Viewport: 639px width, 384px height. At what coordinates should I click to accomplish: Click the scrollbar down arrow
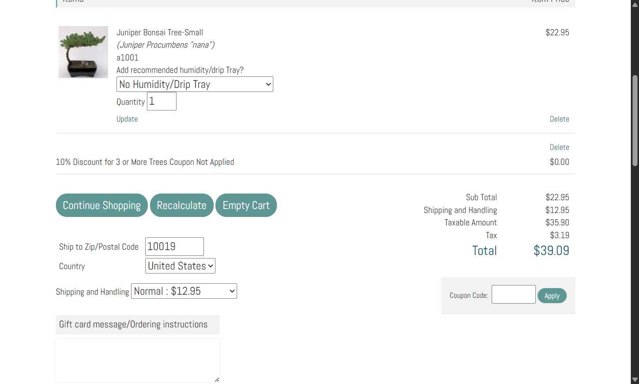click(635, 380)
